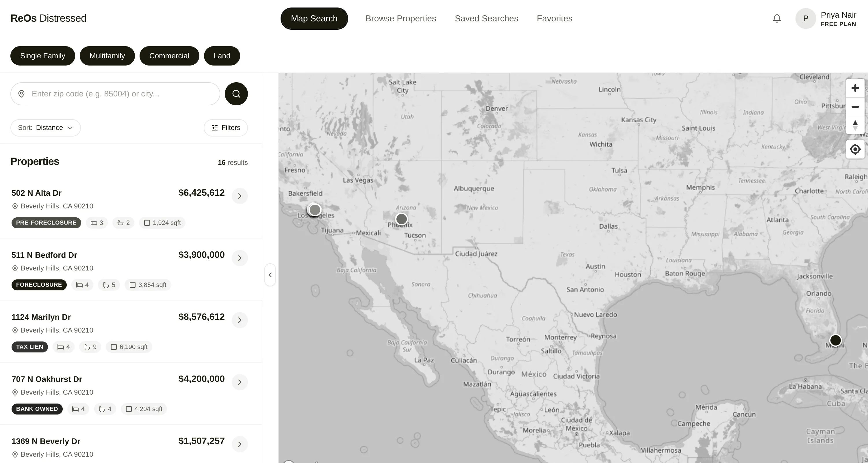
Task: Click the ReOs Distressed logo
Action: [48, 18]
